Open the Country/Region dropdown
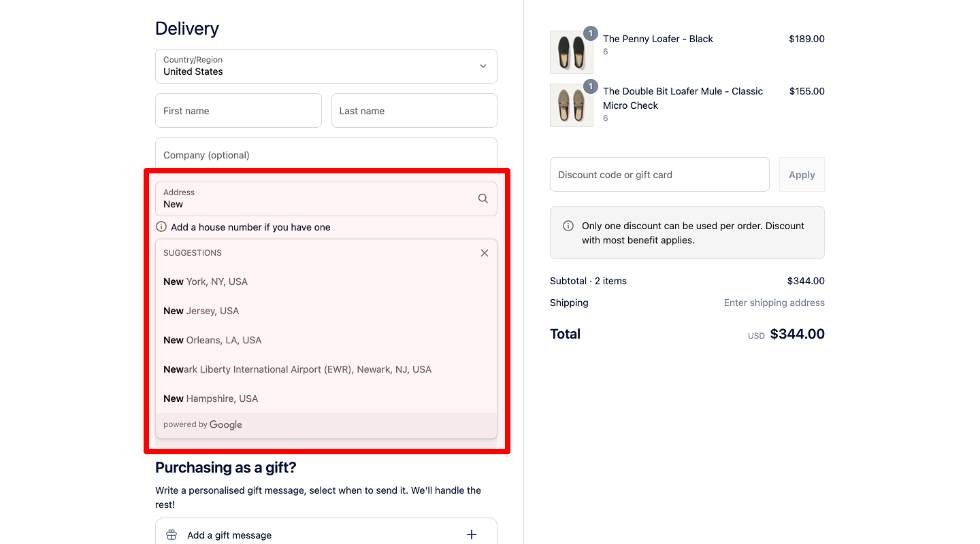Image resolution: width=980 pixels, height=544 pixels. coord(326,66)
